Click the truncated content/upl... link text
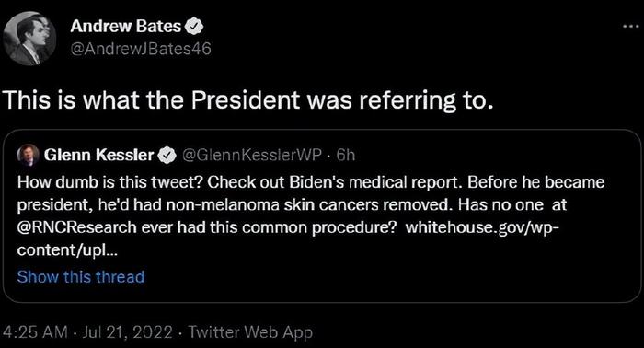The image size is (644, 348). pyautogui.click(x=67, y=250)
